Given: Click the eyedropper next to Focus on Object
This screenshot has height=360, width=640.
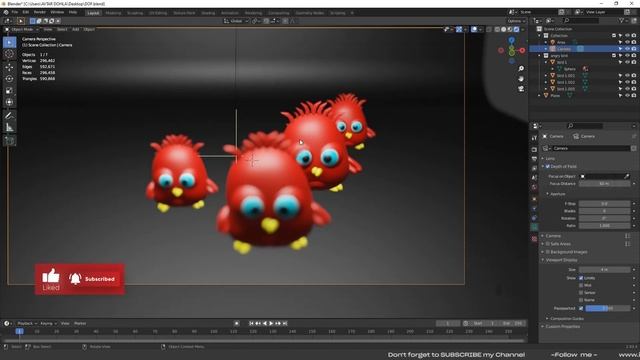Looking at the screenshot, I should point(627,176).
